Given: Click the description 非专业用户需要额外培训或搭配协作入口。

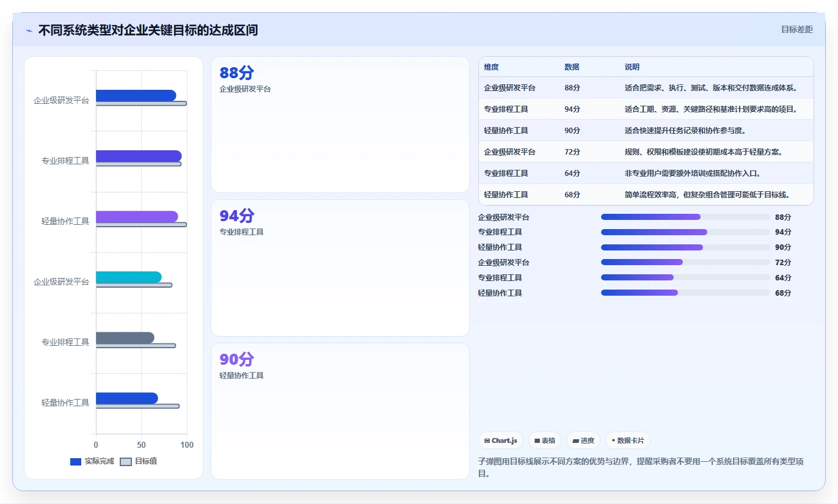Looking at the screenshot, I should click(693, 173).
